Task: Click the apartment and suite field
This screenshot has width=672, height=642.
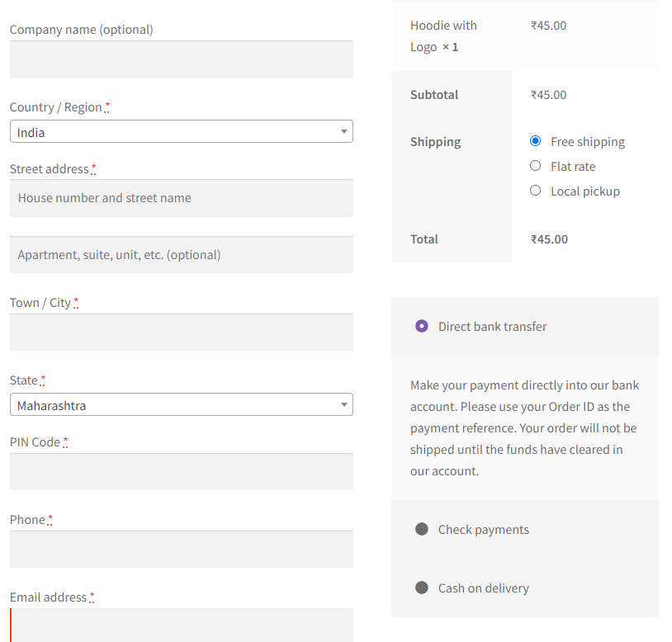Action: [x=181, y=254]
